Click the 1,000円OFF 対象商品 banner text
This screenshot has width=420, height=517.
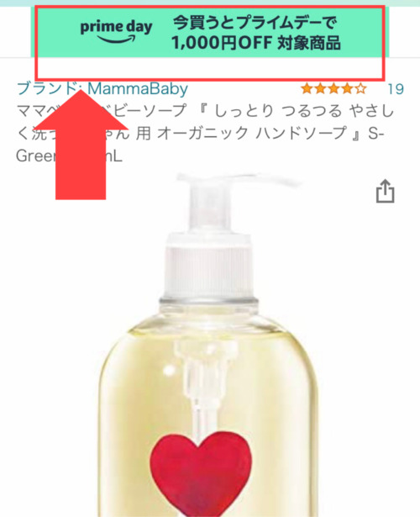(x=256, y=43)
